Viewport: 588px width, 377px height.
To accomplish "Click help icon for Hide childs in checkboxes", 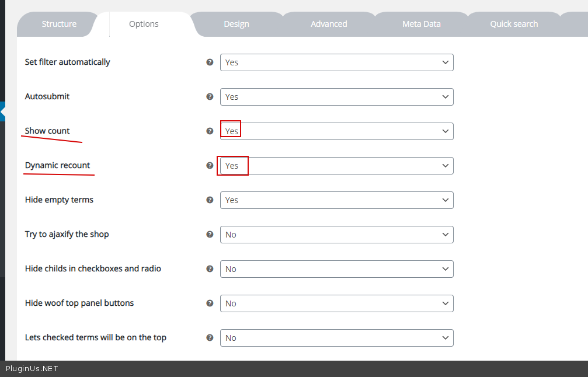I will [210, 268].
